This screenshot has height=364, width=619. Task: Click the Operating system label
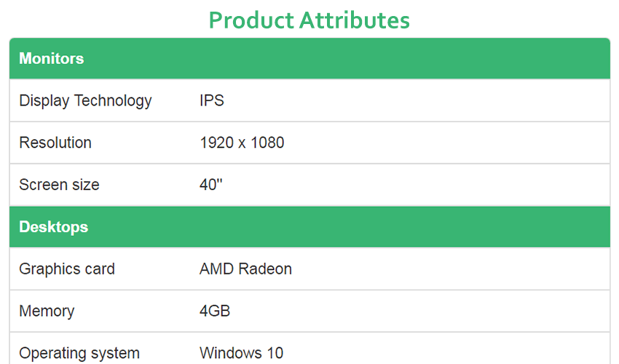79,353
